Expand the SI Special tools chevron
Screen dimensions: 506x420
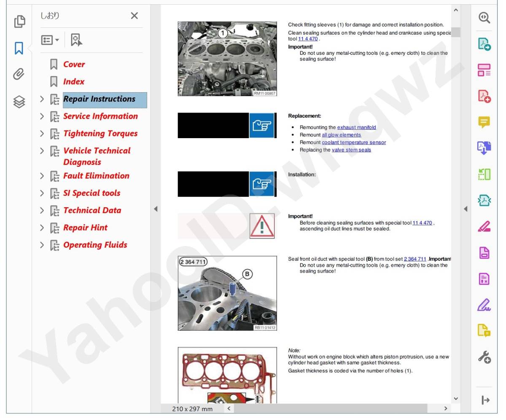pyautogui.click(x=42, y=193)
